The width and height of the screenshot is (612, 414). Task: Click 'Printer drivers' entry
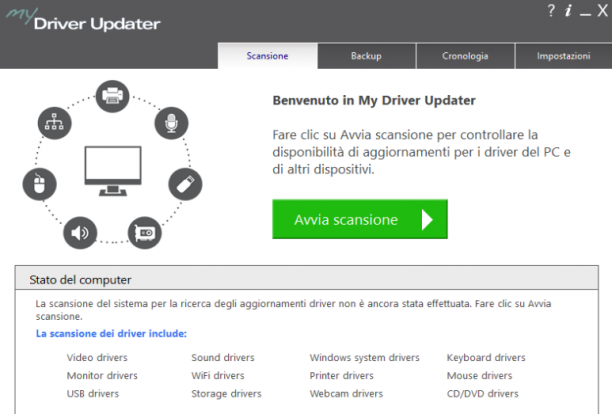coord(342,375)
